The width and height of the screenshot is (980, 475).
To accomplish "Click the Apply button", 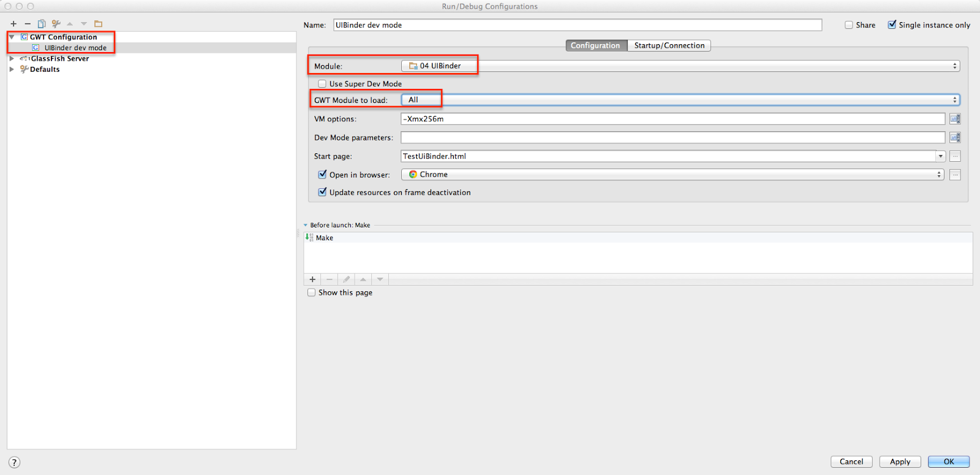I will click(900, 462).
